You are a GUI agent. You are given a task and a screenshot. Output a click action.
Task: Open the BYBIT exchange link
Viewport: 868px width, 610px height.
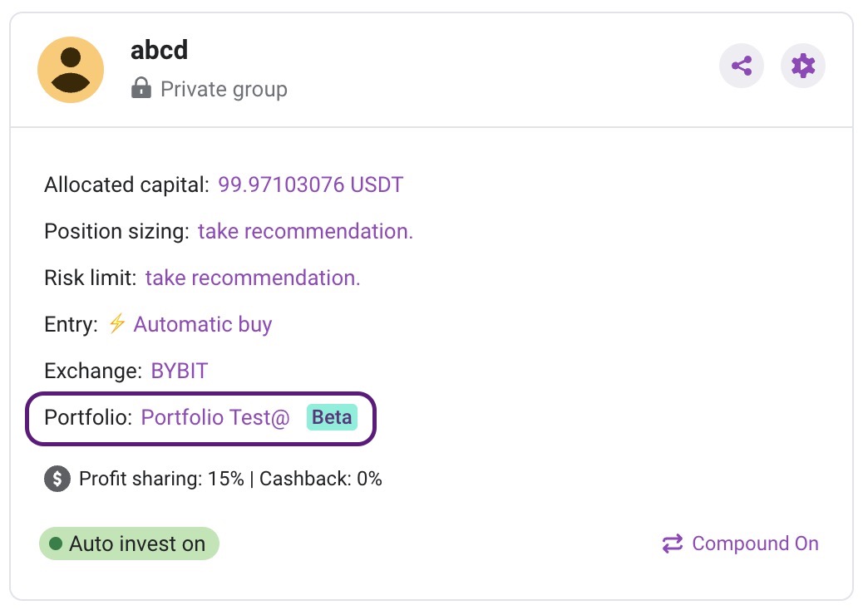(180, 371)
